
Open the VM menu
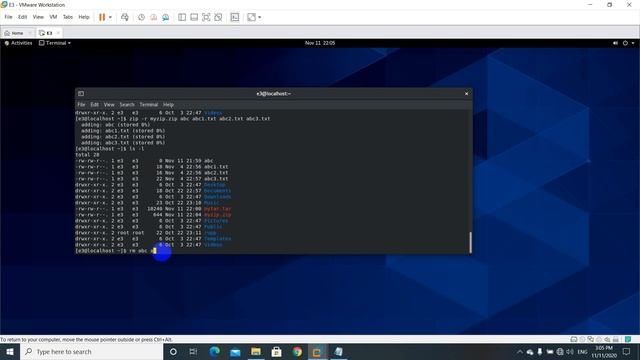click(53, 17)
